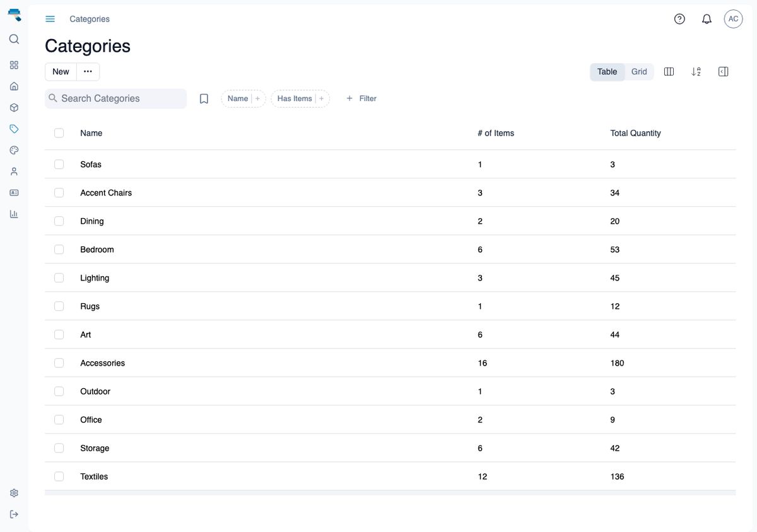Viewport: 757px width, 532px height.
Task: Check the Art row checkbox
Action: tap(59, 335)
